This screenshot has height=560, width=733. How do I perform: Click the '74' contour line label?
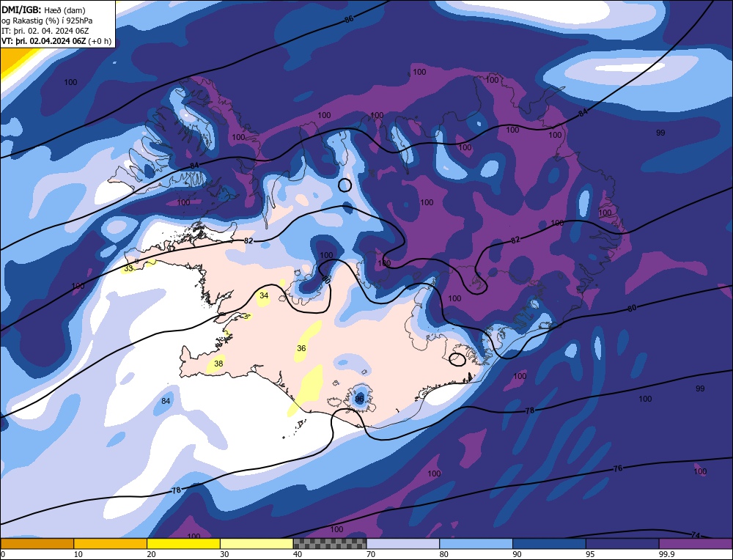695,535
